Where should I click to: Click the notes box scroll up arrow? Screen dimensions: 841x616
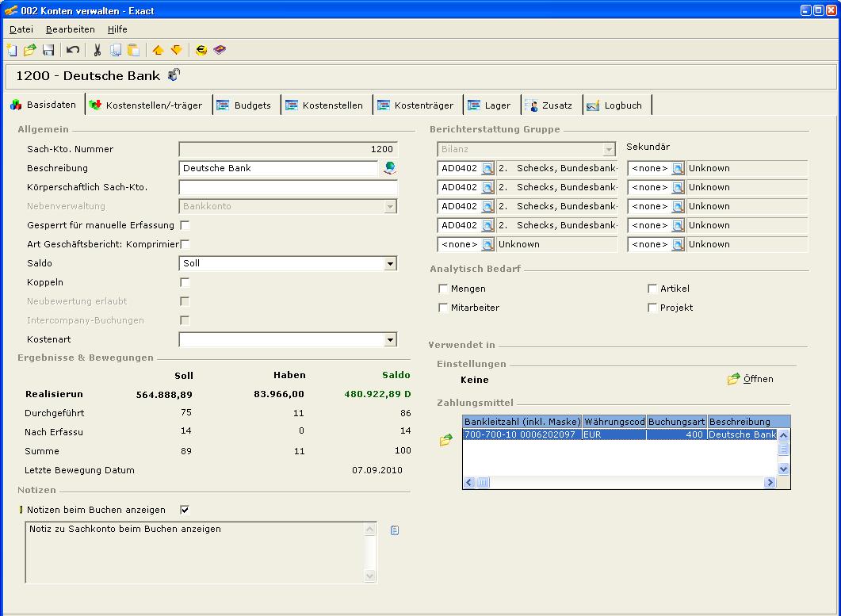point(369,530)
